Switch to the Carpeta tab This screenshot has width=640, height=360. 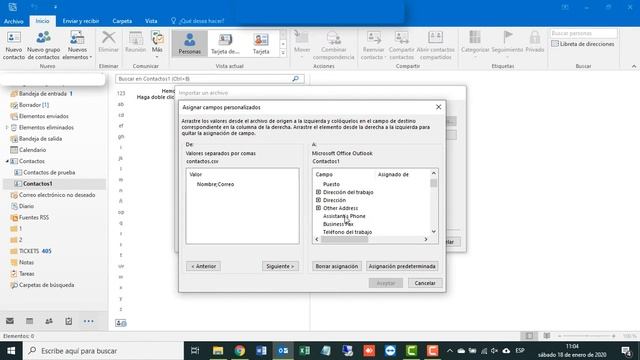(x=122, y=21)
